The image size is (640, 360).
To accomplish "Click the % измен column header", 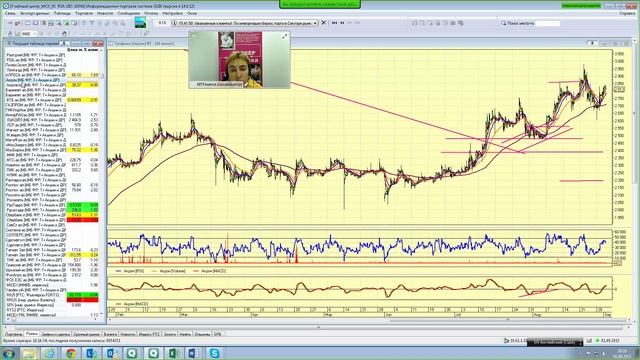I will pos(91,49).
